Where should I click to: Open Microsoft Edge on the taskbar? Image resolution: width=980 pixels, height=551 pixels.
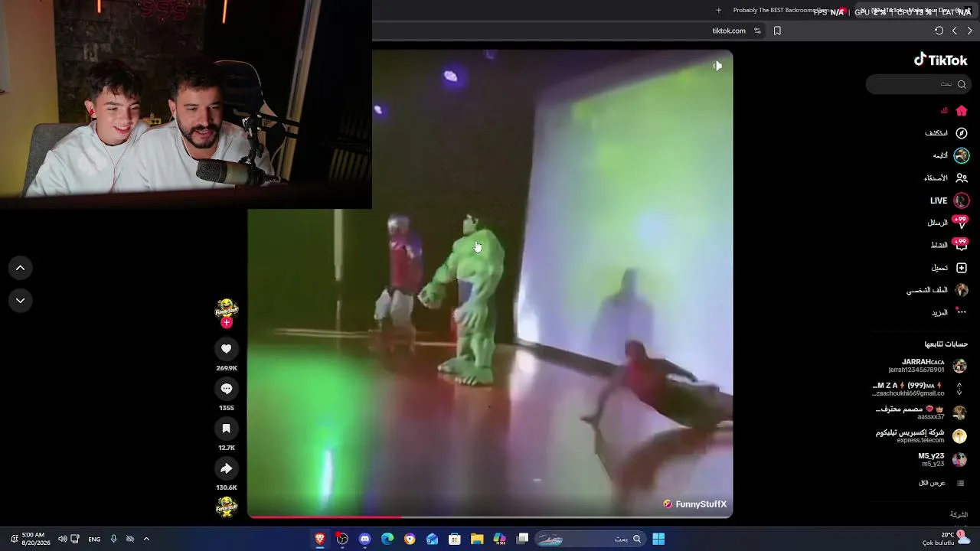387,539
